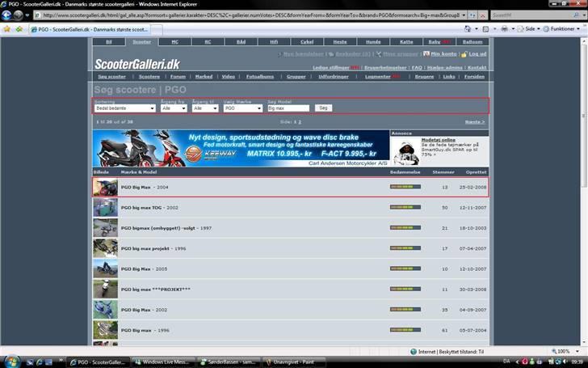Select the Bil category tab
This screenshot has height=368, width=588.
point(109,42)
